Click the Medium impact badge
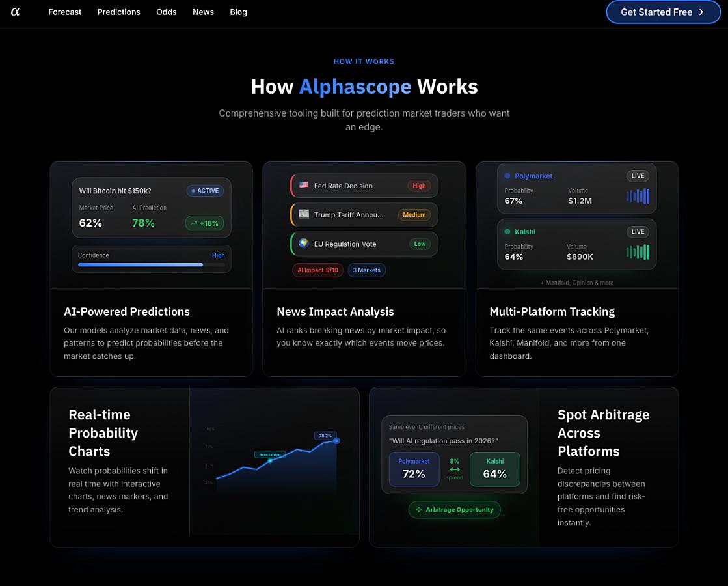Image resolution: width=728 pixels, height=586 pixels. click(x=414, y=215)
